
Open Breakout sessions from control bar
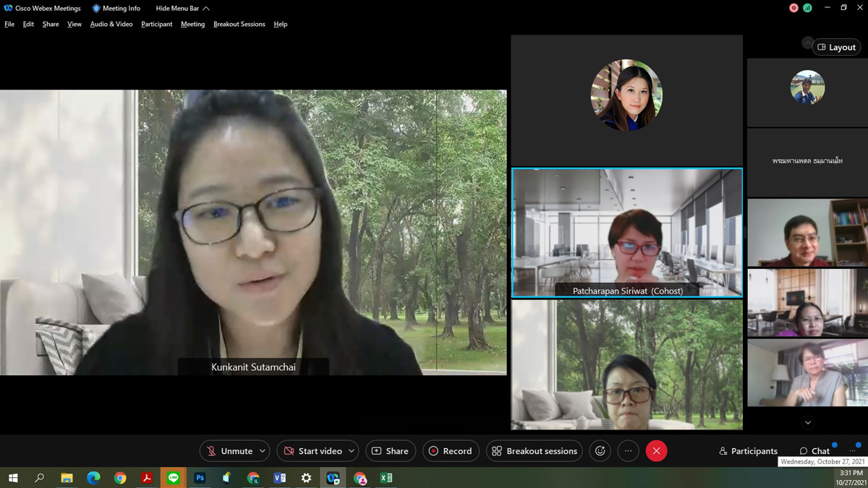coord(534,451)
